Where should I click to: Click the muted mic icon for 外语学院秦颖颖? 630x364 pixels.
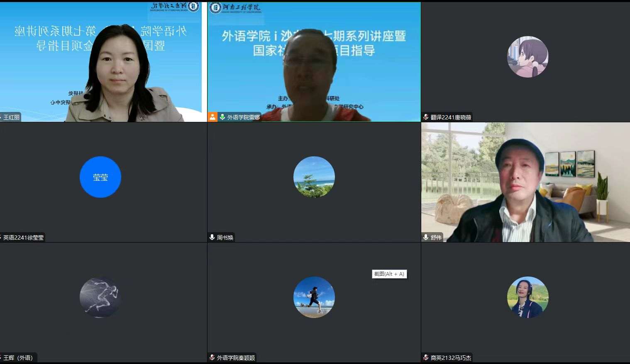pos(212,358)
